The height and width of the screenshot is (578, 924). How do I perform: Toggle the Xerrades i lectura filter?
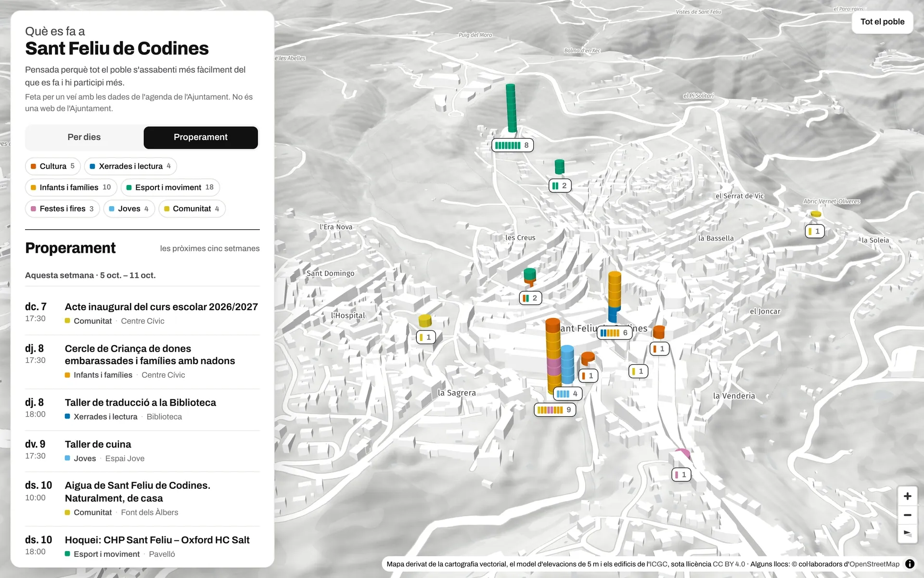click(x=130, y=166)
